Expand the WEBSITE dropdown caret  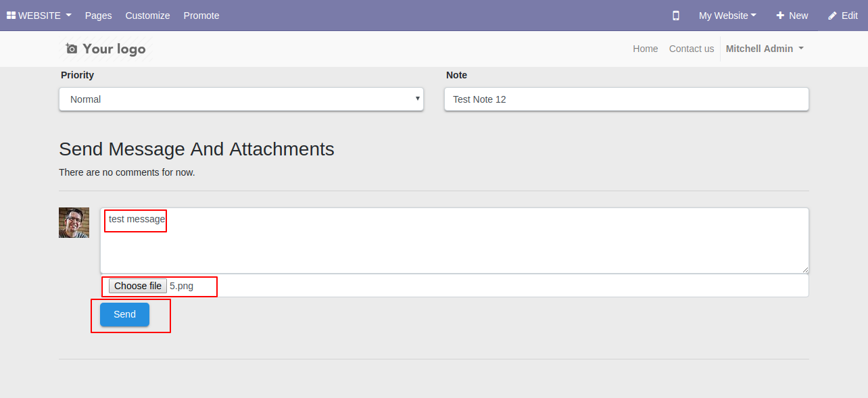click(x=68, y=16)
